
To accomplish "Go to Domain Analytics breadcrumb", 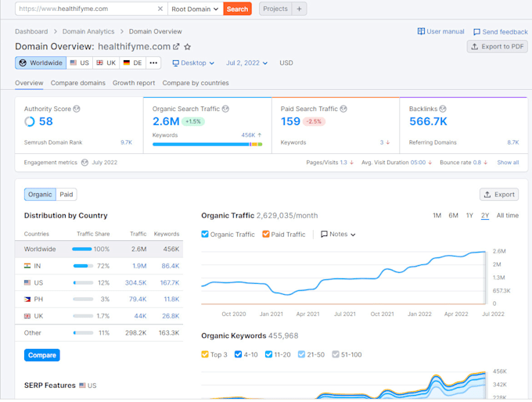I will tap(88, 31).
